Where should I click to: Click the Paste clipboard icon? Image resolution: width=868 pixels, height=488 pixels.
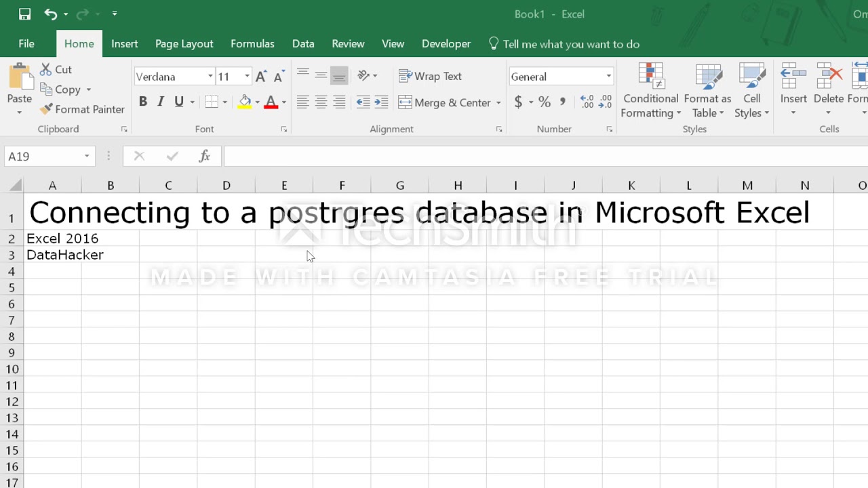point(20,77)
